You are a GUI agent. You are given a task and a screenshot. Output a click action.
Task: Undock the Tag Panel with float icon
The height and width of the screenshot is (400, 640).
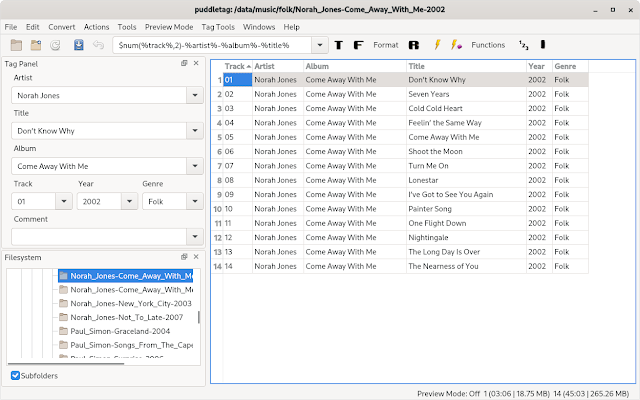184,63
